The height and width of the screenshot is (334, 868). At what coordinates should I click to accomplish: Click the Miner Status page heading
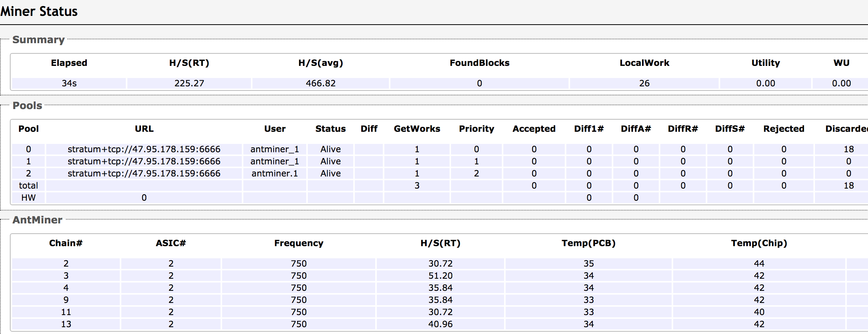39,11
